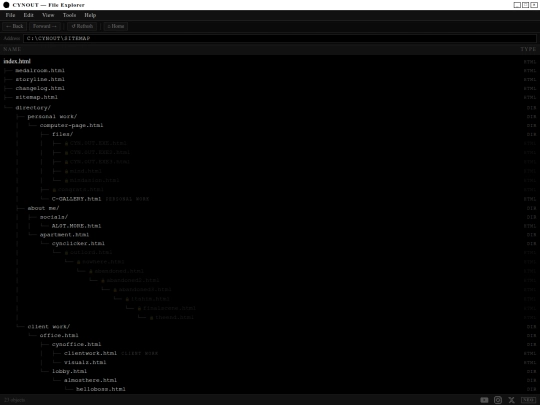Select locked abandoned2.html entry
540x405 pixels.
click(133, 281)
